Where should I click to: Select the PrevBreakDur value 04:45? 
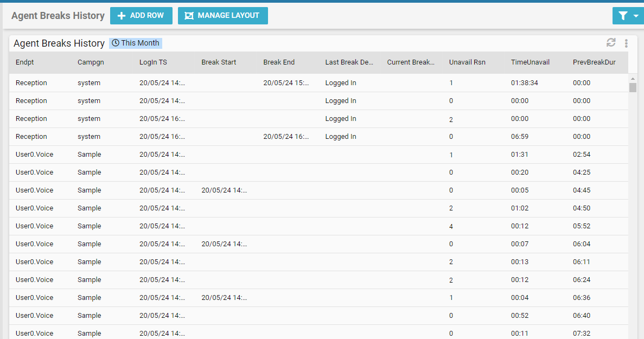(582, 190)
